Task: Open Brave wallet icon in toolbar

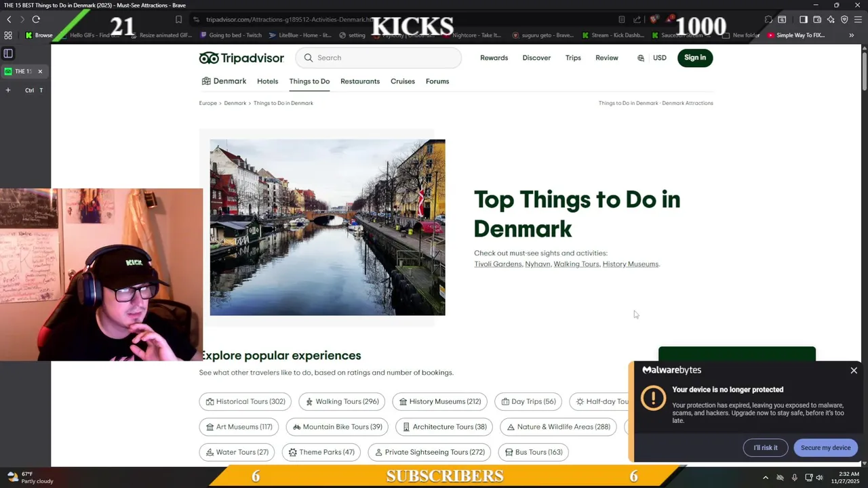Action: point(817,20)
